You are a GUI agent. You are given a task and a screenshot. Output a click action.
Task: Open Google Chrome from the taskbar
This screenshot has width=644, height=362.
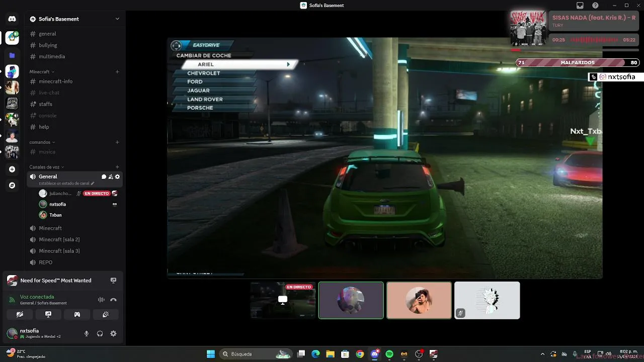360,354
